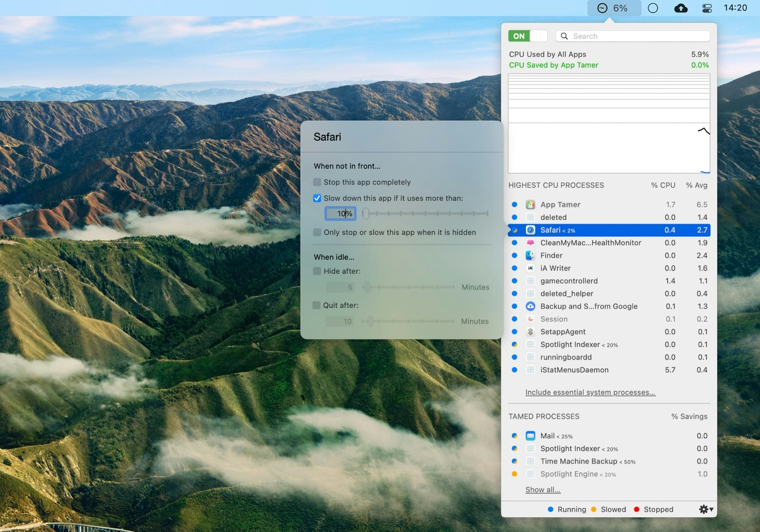
Task: Select "Spotlight Indexer" under Tamed Processes
Action: pyautogui.click(x=570, y=449)
